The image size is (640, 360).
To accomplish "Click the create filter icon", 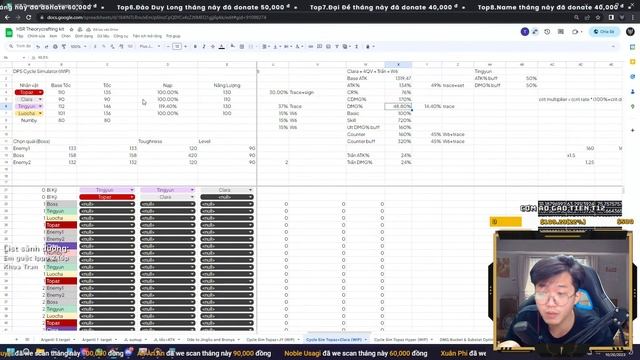I will coord(337,47).
